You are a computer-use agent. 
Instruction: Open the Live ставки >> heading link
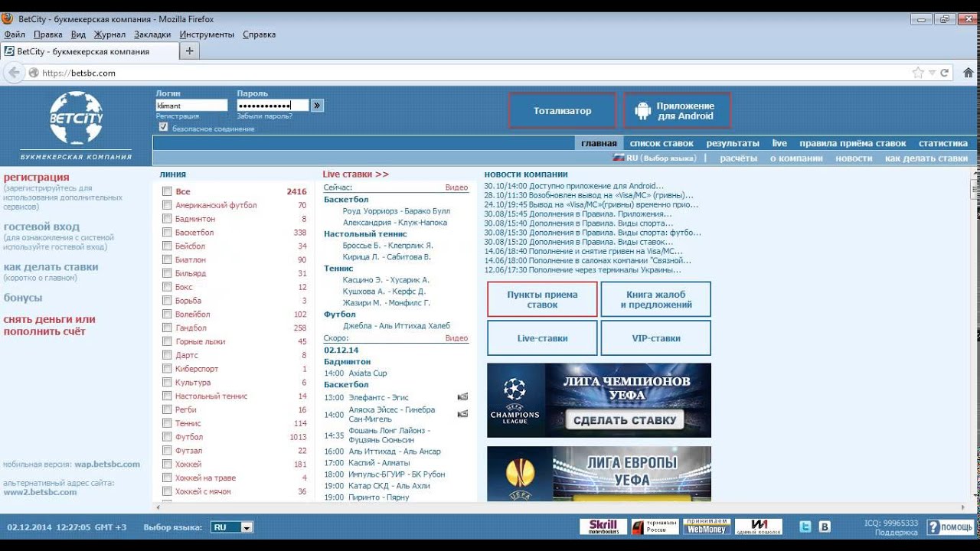(355, 174)
